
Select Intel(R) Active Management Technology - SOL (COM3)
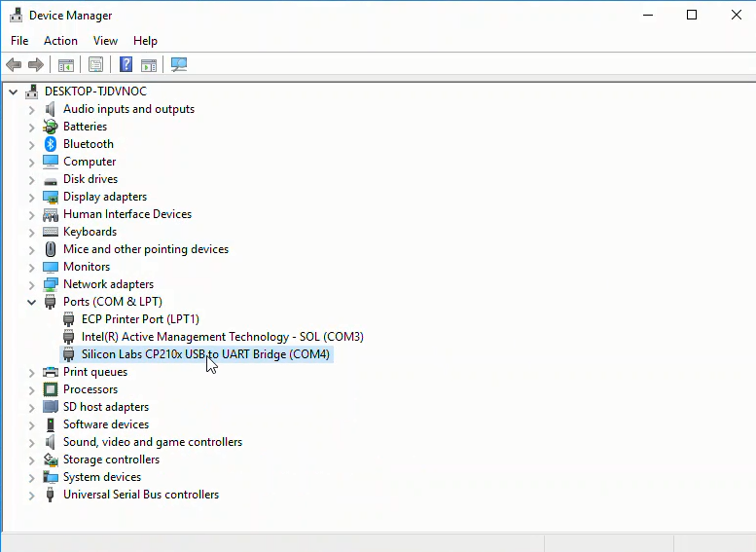pyautogui.click(x=222, y=337)
